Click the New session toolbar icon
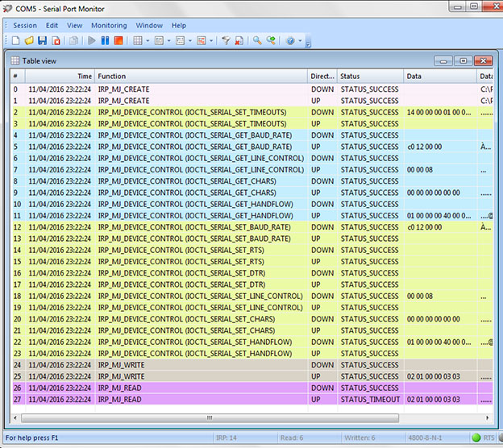This screenshot has height=448, width=503. tap(16, 41)
